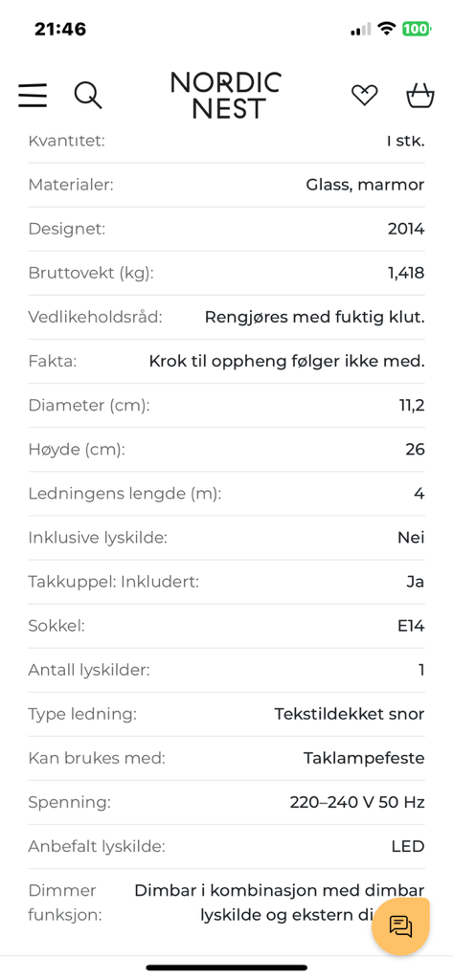453x980 pixels.
Task: Select the Anbefalt lyskilde LED value
Action: [409, 846]
